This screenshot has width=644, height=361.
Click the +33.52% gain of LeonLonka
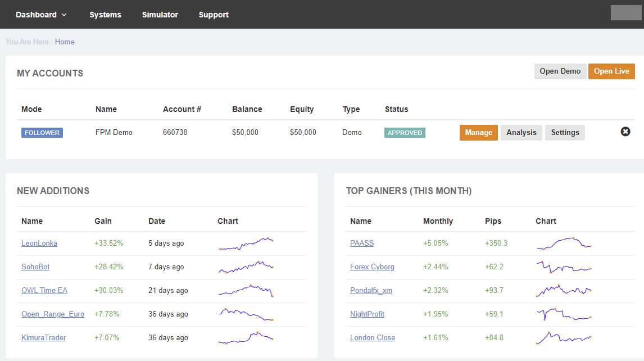(x=109, y=243)
